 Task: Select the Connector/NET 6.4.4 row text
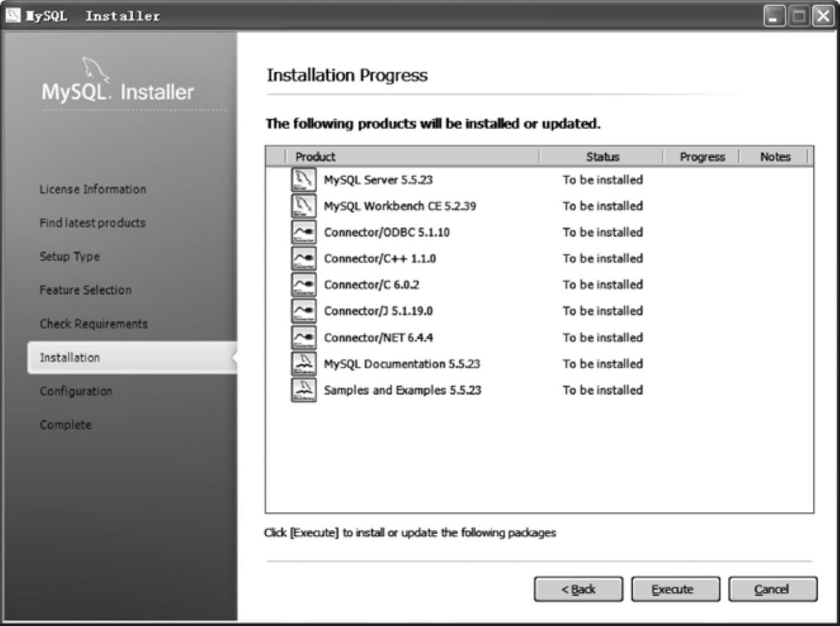pyautogui.click(x=378, y=338)
